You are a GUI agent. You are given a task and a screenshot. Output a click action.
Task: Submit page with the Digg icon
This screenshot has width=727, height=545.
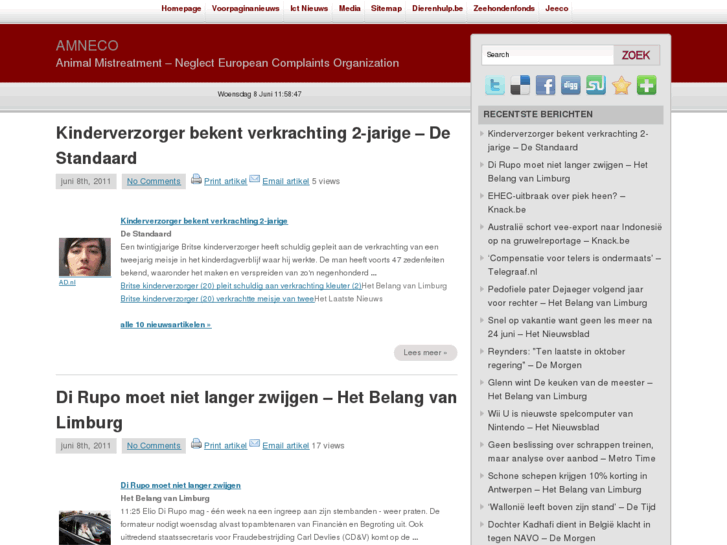[571, 85]
